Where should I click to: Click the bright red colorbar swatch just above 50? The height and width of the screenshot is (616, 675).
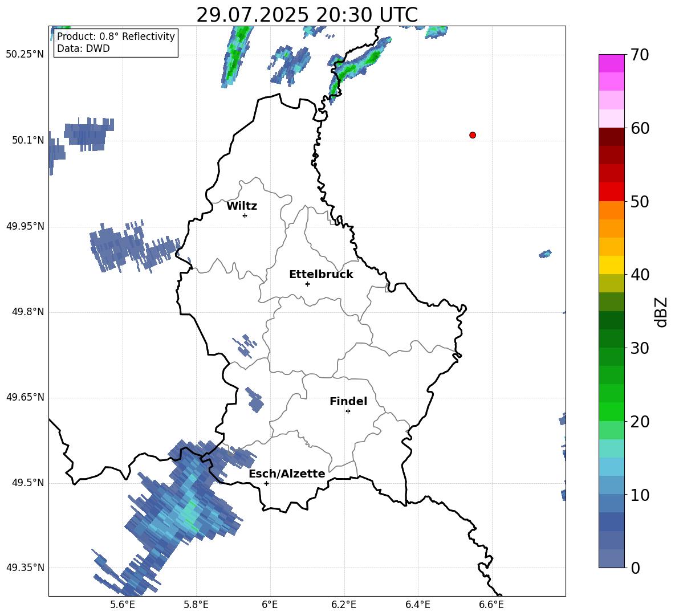611,192
